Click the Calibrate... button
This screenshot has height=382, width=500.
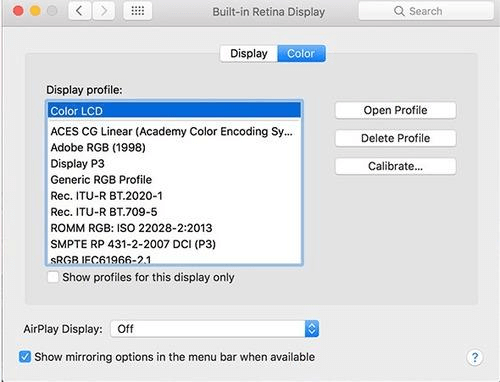coord(395,166)
